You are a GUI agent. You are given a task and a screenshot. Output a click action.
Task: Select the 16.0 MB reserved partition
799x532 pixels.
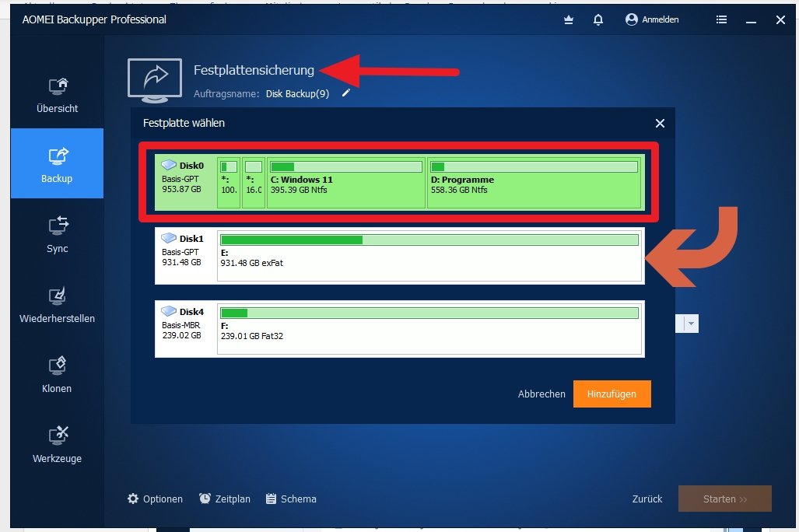(x=254, y=183)
